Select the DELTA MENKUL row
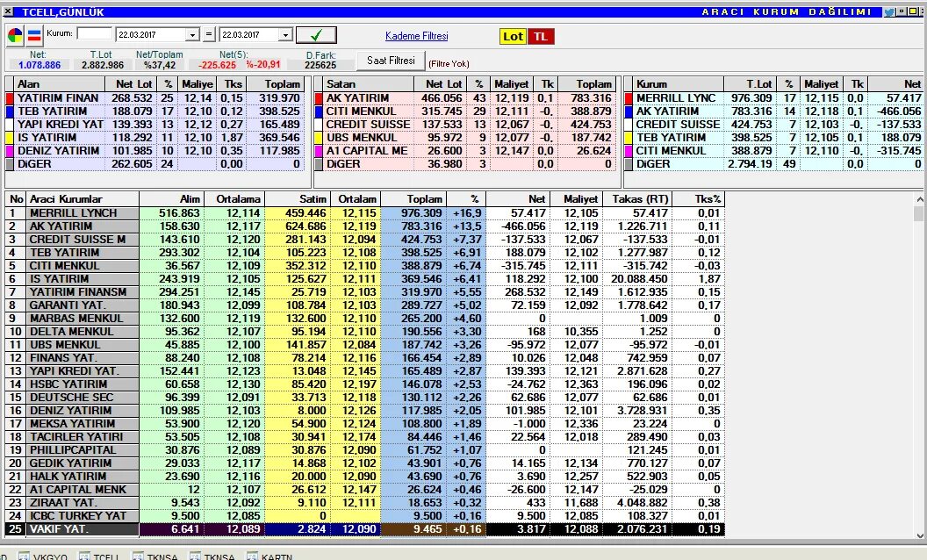 click(x=365, y=331)
